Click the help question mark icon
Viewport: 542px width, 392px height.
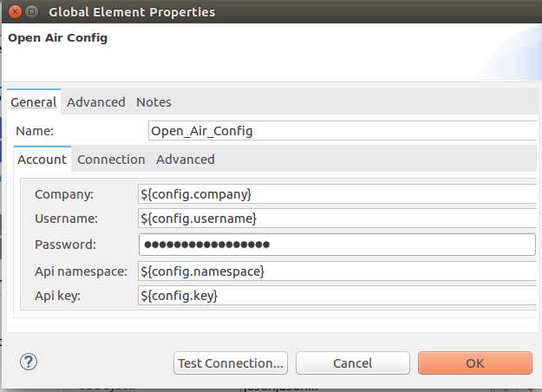28,361
